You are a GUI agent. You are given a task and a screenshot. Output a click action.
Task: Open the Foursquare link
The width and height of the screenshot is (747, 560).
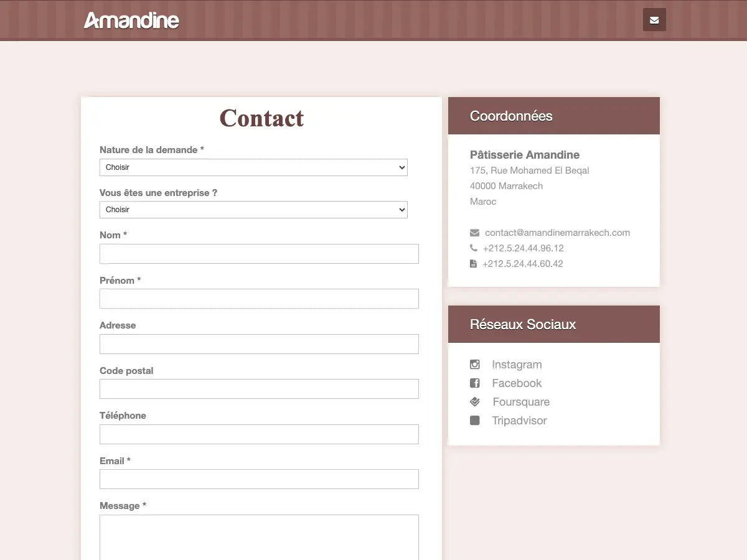coord(521,402)
